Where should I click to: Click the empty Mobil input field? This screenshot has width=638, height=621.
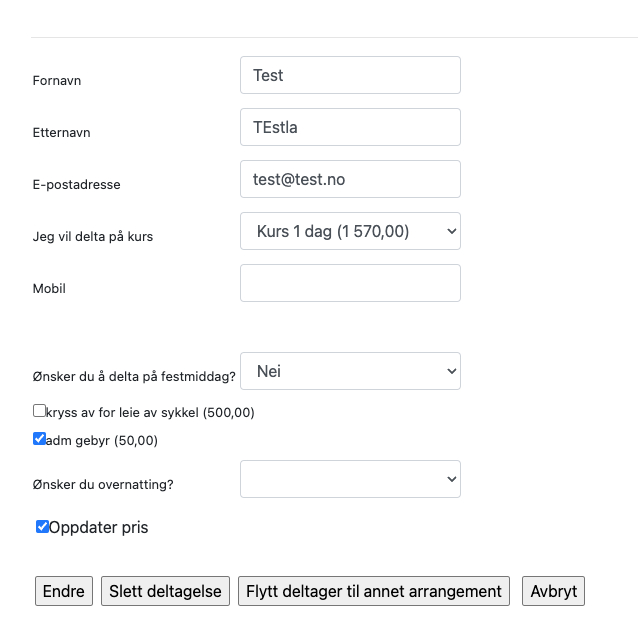coord(350,283)
